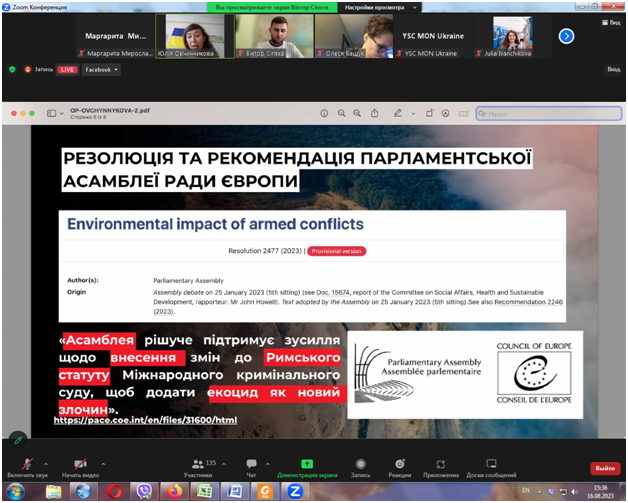Viewport: 628px width, 503px height.
Task: Expand audio options arrow beside microphone
Action: pyautogui.click(x=45, y=461)
